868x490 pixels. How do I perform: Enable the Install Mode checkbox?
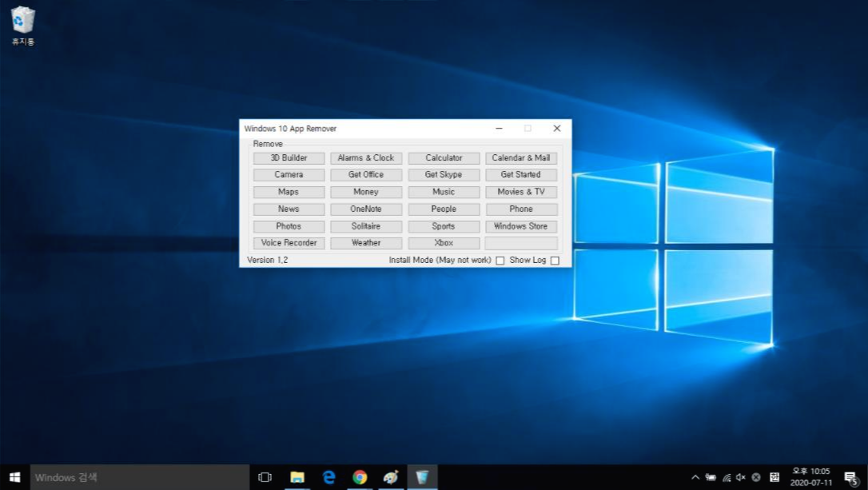click(x=500, y=261)
